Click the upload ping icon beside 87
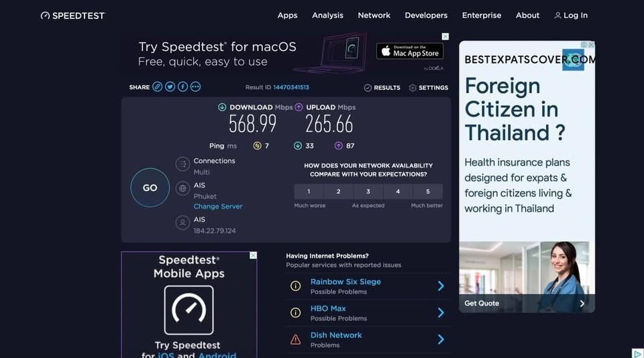 [x=338, y=145]
